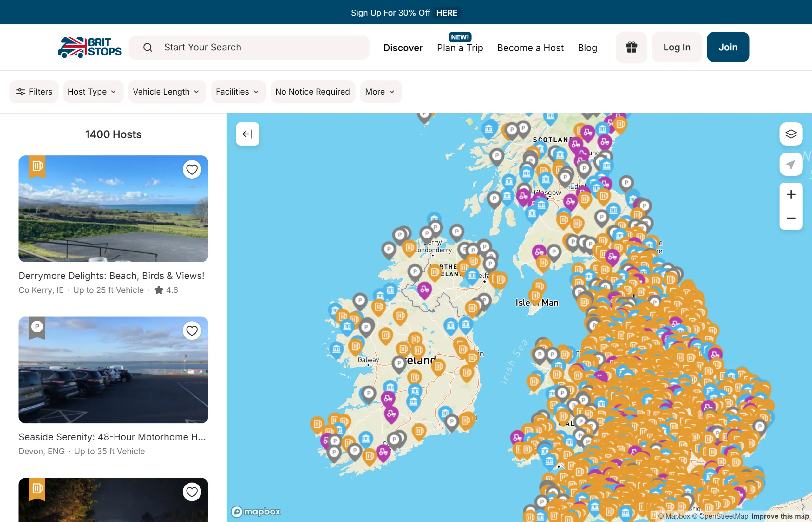Open the third host card thumbnail
Screen dimensions: 812x522
113,500
